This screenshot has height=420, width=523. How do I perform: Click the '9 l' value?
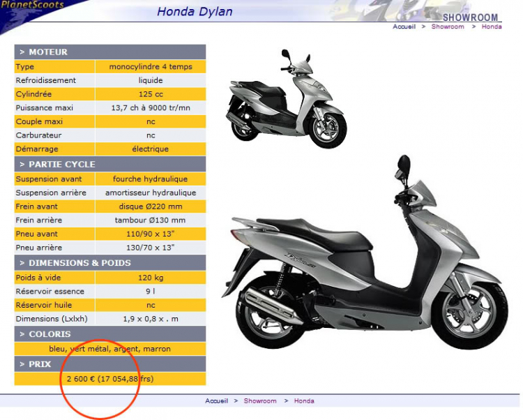coord(151,291)
